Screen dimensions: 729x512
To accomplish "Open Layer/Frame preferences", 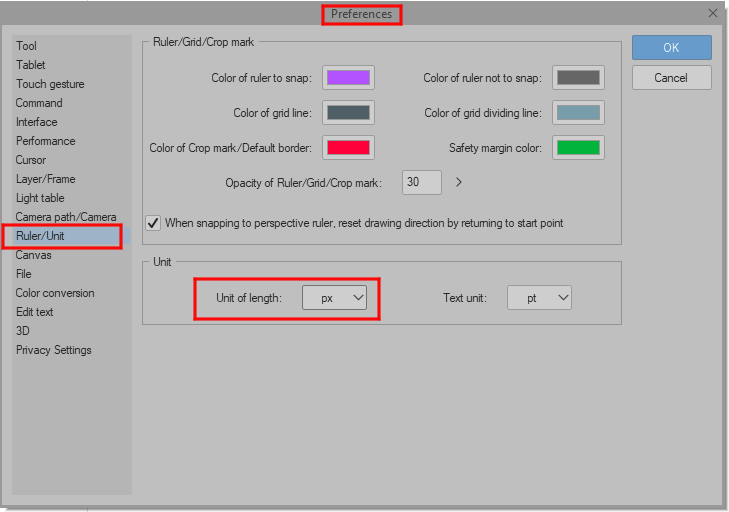I will click(46, 180).
